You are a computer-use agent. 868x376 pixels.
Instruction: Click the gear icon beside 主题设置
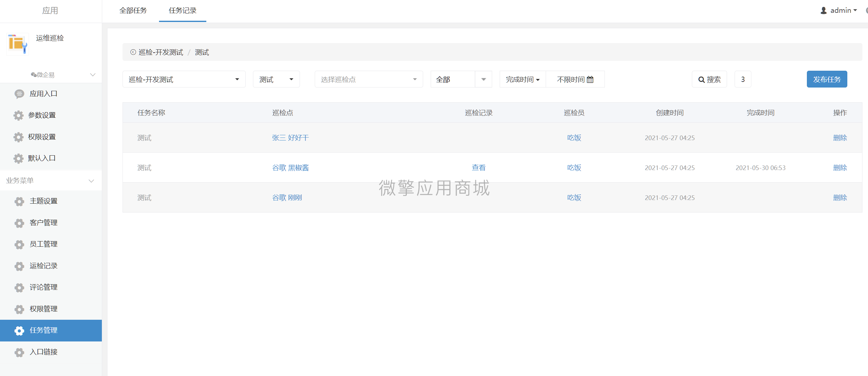[19, 201]
